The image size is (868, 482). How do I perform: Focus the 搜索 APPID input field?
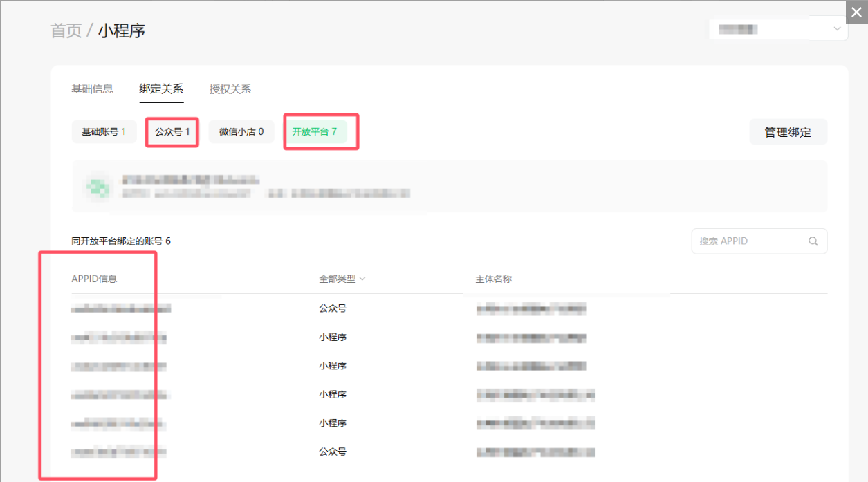759,241
